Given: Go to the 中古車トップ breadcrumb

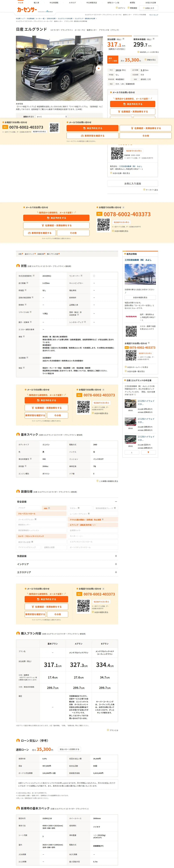Looking at the screenshot, I should tap(20, 19).
